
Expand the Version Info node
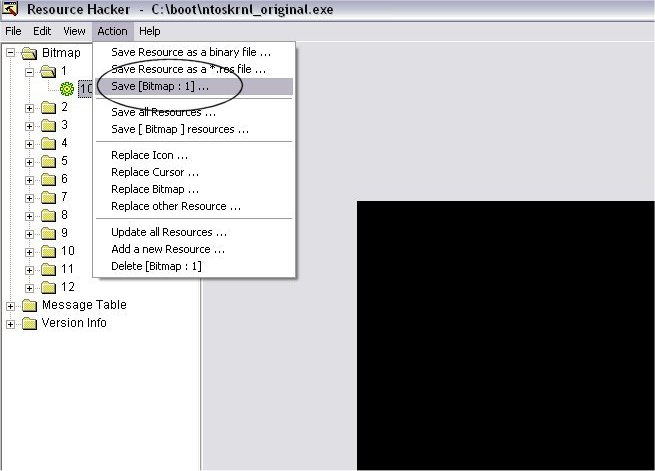click(10, 324)
